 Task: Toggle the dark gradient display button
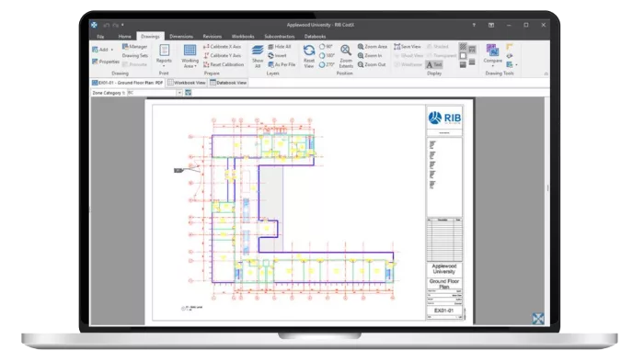(463, 64)
